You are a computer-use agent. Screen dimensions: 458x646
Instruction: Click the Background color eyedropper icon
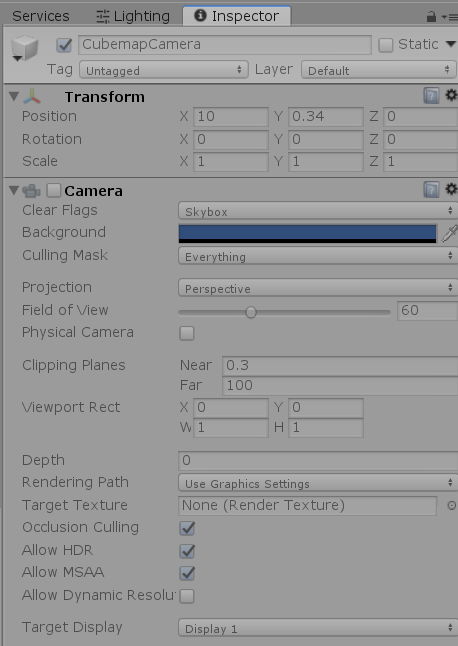[x=449, y=234]
